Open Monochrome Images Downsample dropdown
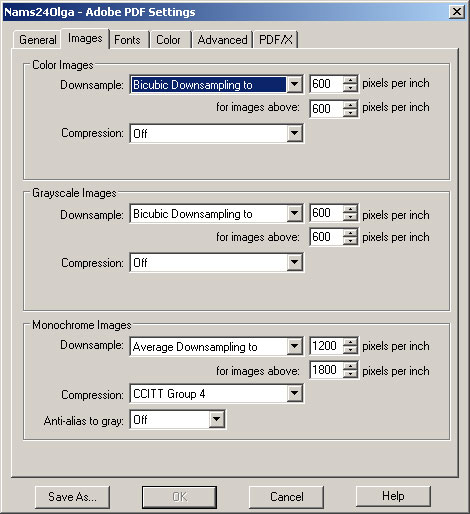Image resolution: width=470 pixels, height=514 pixels. [216, 346]
